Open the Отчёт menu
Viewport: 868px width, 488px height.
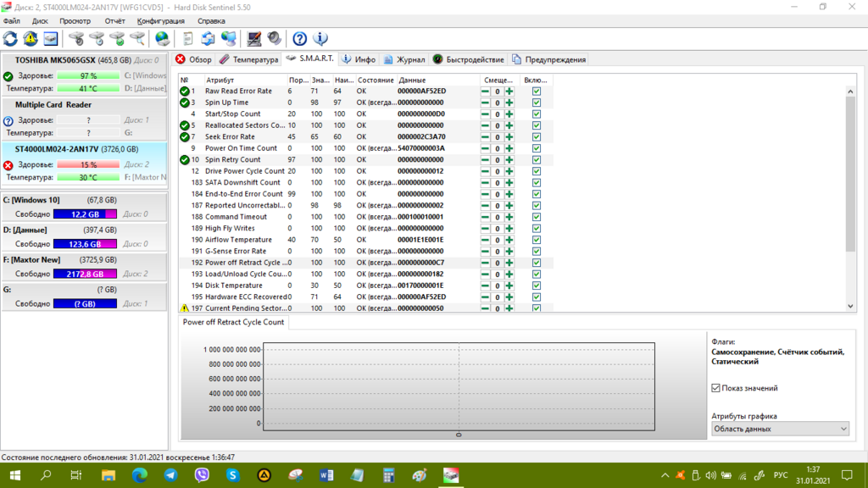click(114, 21)
